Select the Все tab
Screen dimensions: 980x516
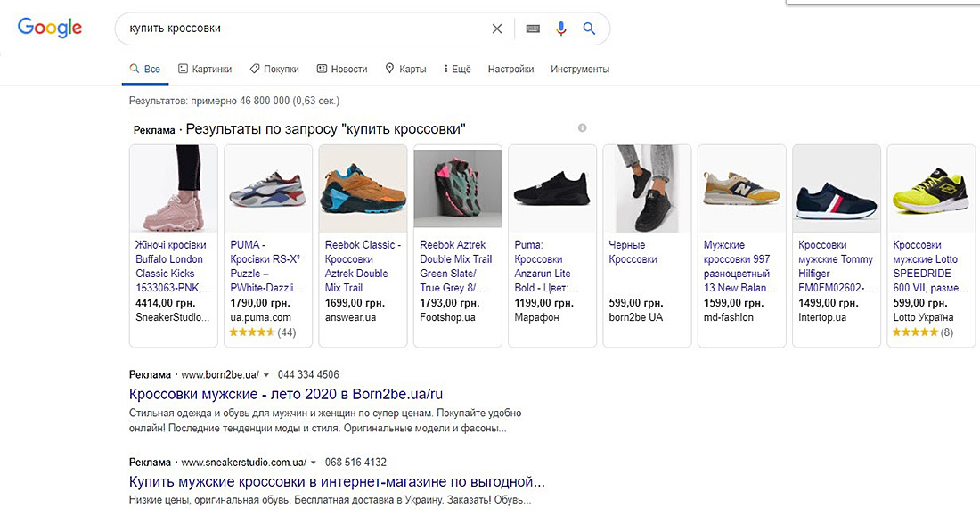click(145, 69)
